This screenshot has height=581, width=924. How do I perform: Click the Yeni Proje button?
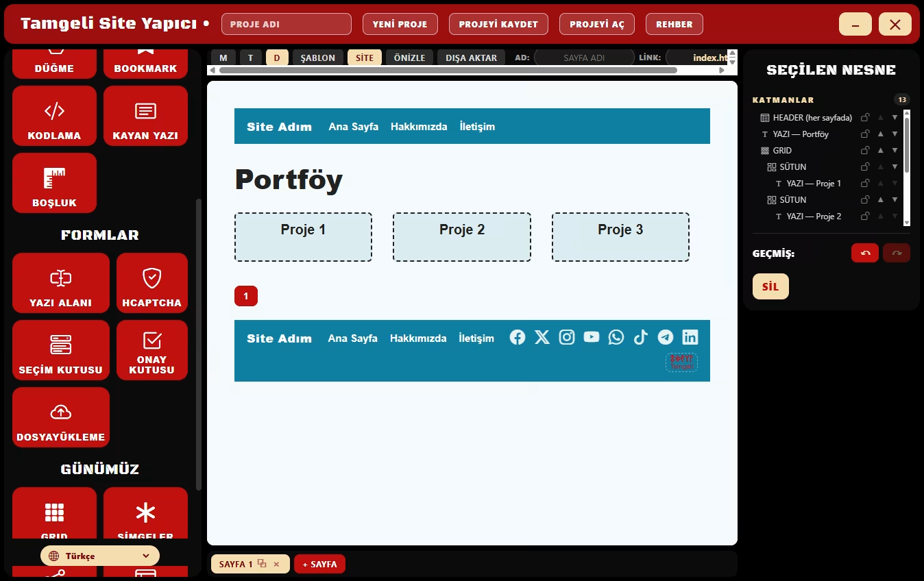(x=400, y=24)
